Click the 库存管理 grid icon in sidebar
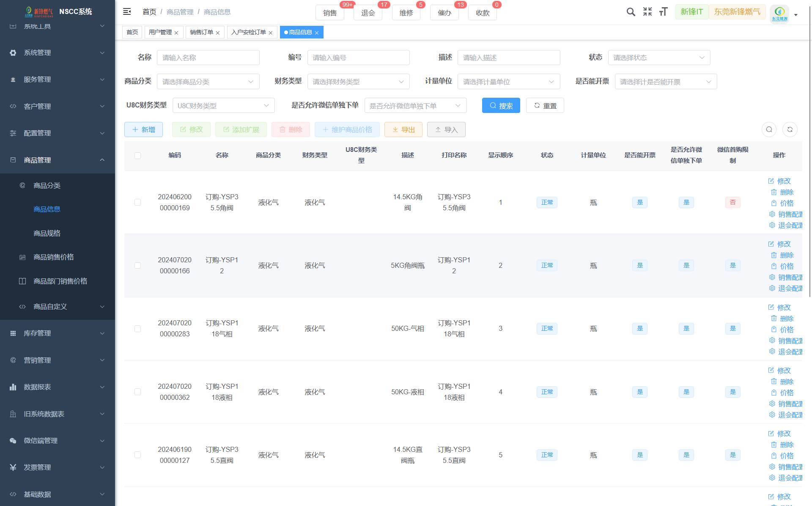The height and width of the screenshot is (506, 812). [x=13, y=333]
